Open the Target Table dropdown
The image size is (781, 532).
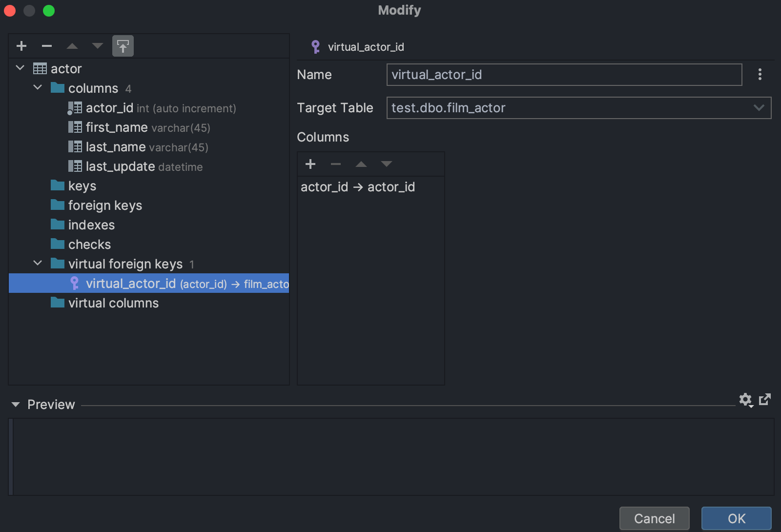(x=759, y=108)
